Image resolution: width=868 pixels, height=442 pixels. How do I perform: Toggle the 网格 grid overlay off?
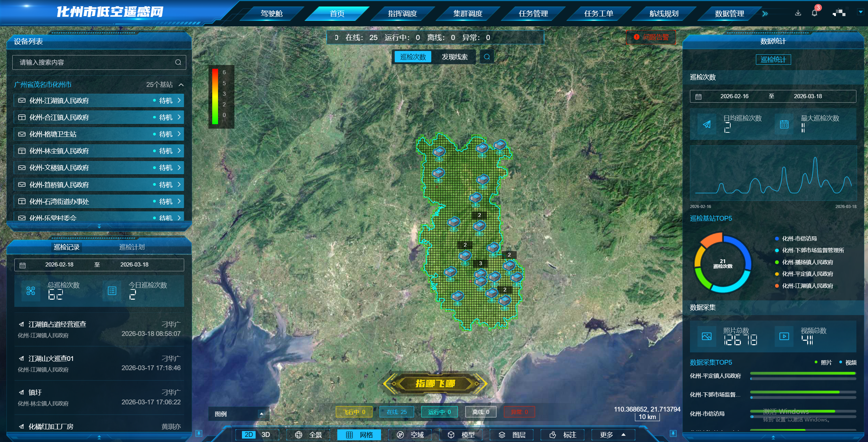point(359,435)
